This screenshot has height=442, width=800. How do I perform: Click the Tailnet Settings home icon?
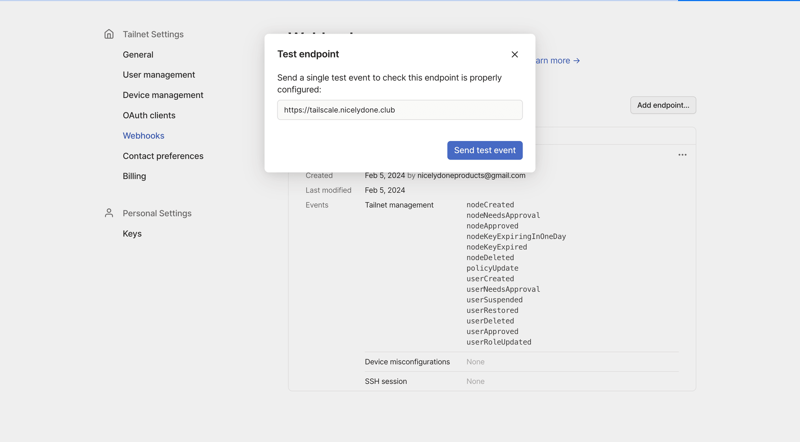[109, 34]
